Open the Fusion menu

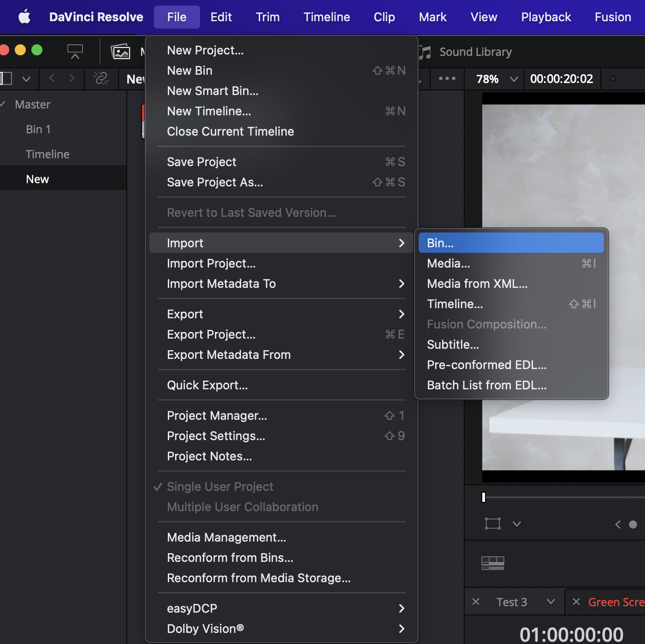coord(613,17)
